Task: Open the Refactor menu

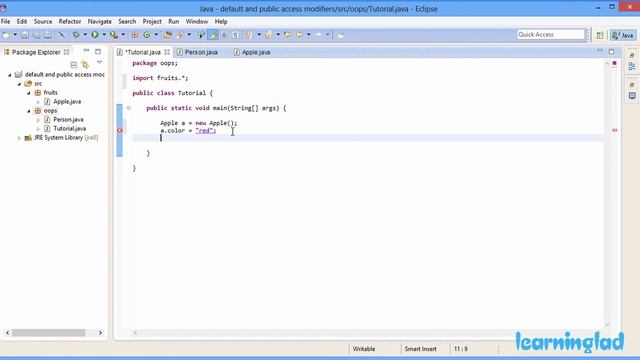Action: (70, 22)
